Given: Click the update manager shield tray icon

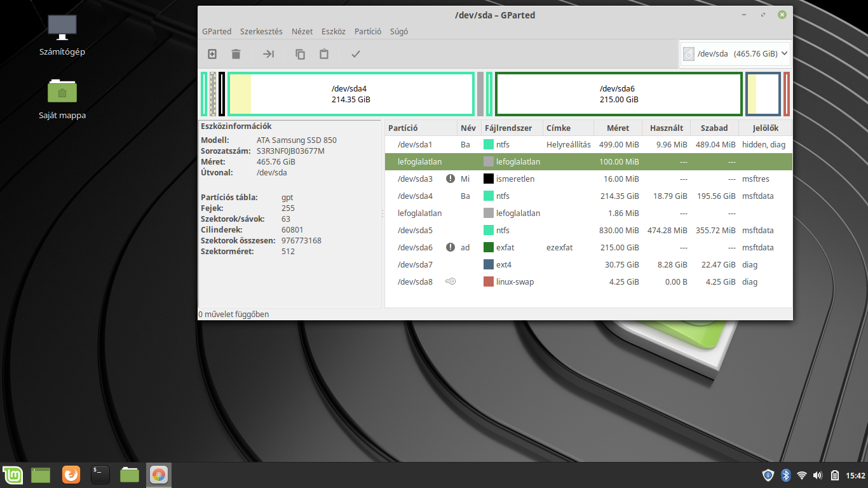Looking at the screenshot, I should pyautogui.click(x=768, y=475).
